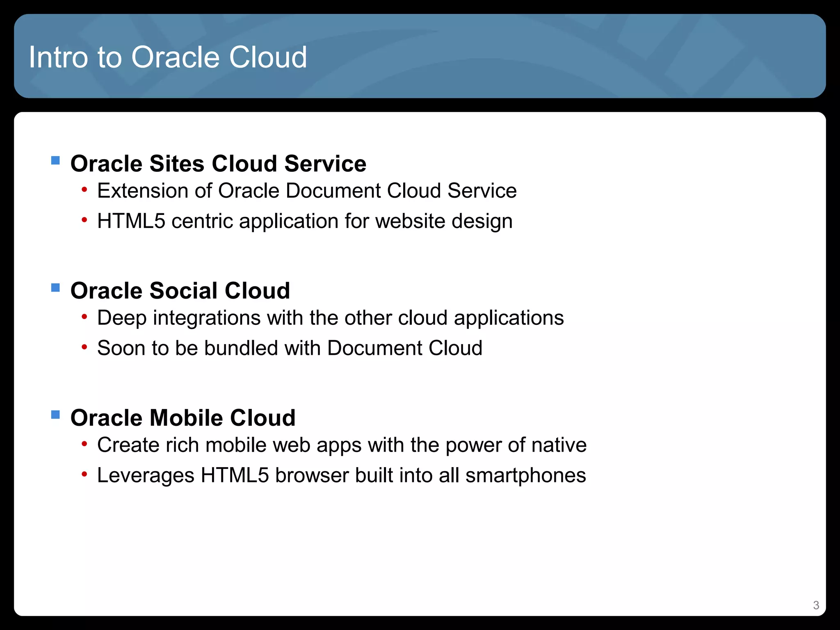Viewport: 840px width, 630px height.
Task: Click the red dot before 'Leverages HTML5 browser'
Action: pos(84,474)
